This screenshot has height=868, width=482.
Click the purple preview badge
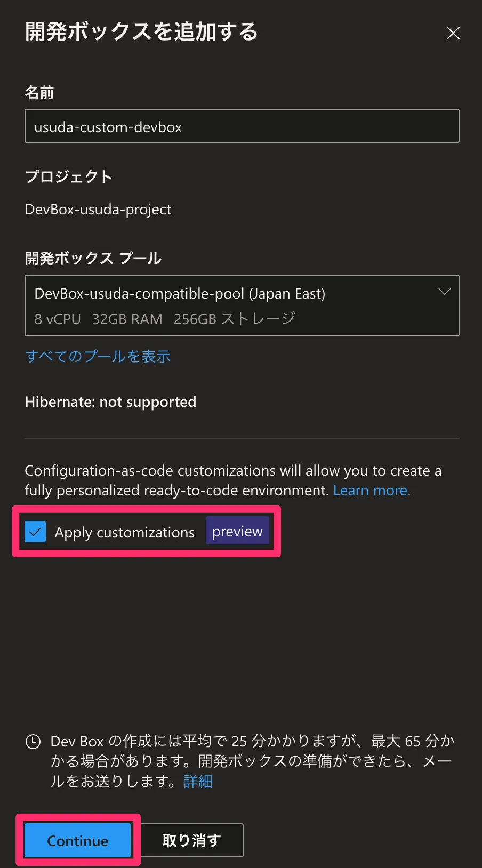(237, 531)
